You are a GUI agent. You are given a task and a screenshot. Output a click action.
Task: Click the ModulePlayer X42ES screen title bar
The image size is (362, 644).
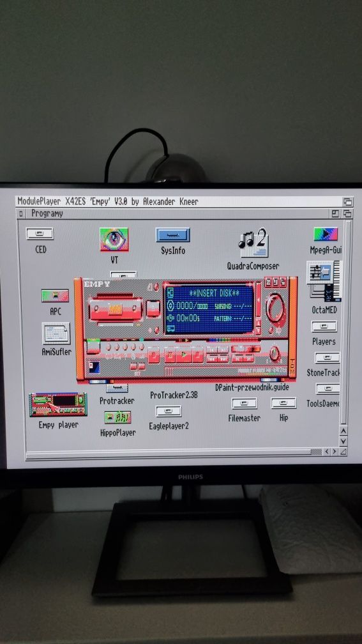click(x=179, y=202)
